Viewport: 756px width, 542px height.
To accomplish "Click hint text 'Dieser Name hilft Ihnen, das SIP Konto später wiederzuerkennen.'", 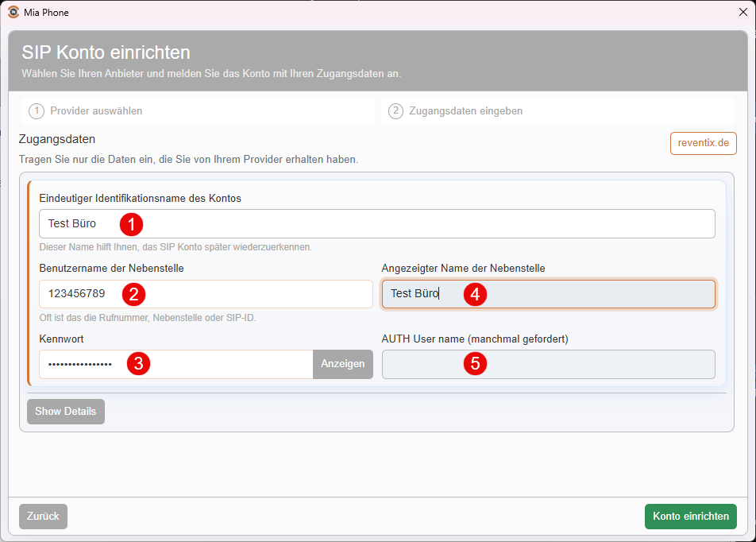I will tap(175, 247).
